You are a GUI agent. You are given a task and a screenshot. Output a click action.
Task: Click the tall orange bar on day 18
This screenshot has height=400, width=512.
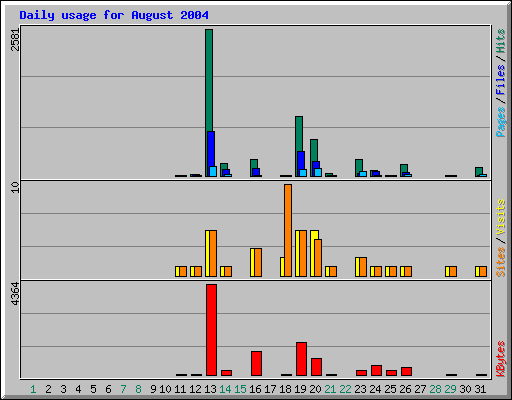pos(288,230)
